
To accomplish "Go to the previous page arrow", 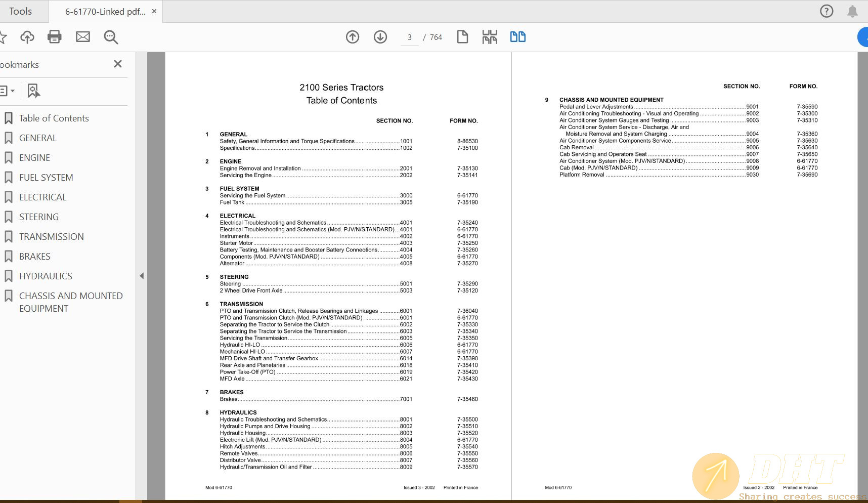I will [353, 37].
